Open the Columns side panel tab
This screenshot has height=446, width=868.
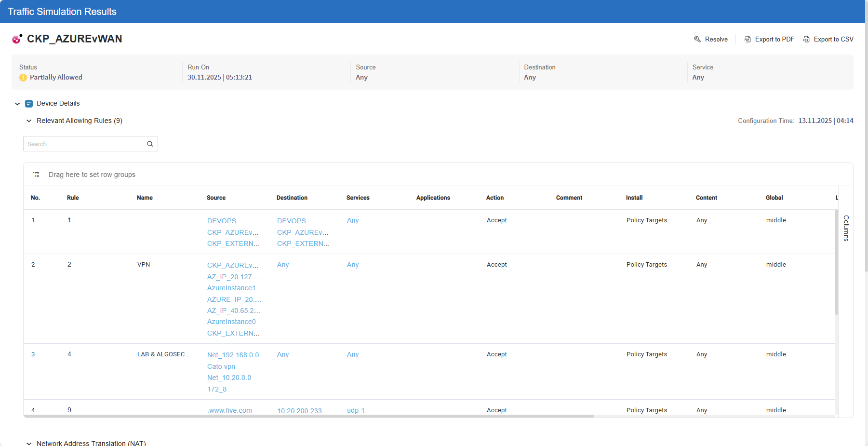846,228
